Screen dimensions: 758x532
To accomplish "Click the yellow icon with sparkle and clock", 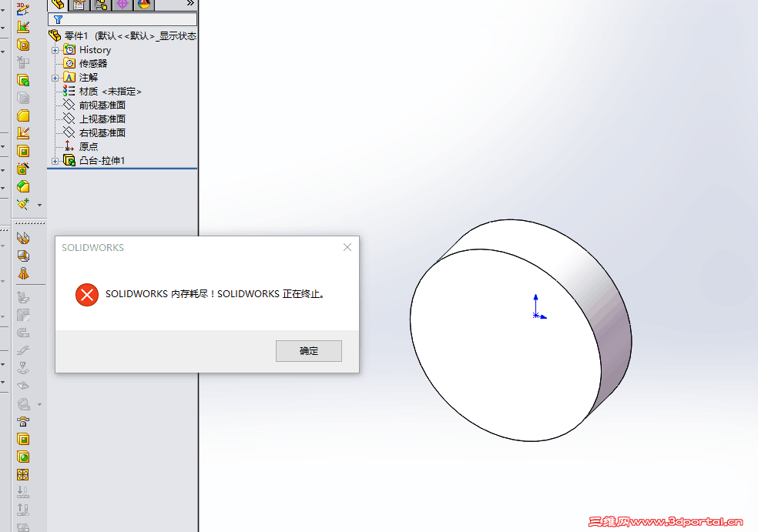I will coord(22,169).
